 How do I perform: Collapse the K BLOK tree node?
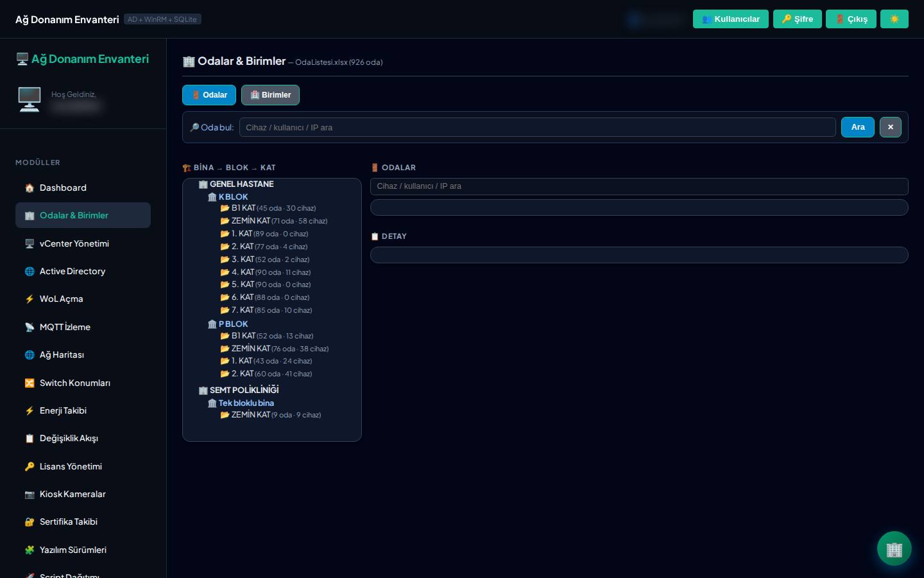[x=228, y=197]
